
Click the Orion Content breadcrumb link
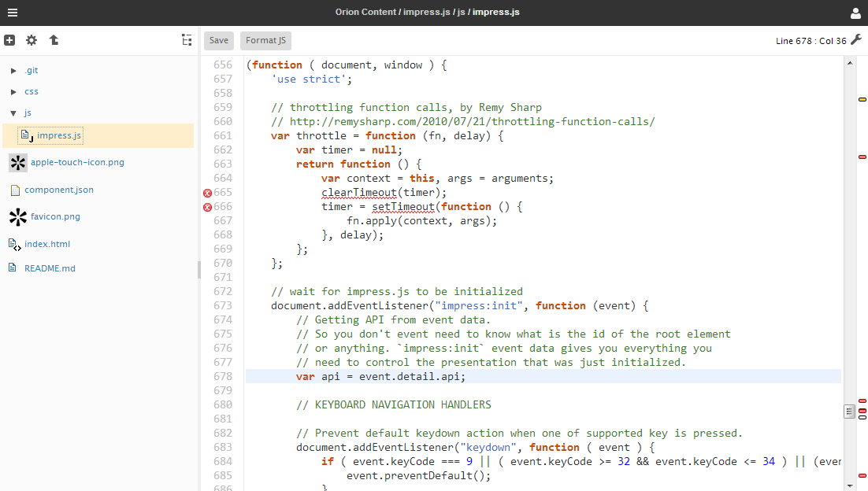point(365,13)
